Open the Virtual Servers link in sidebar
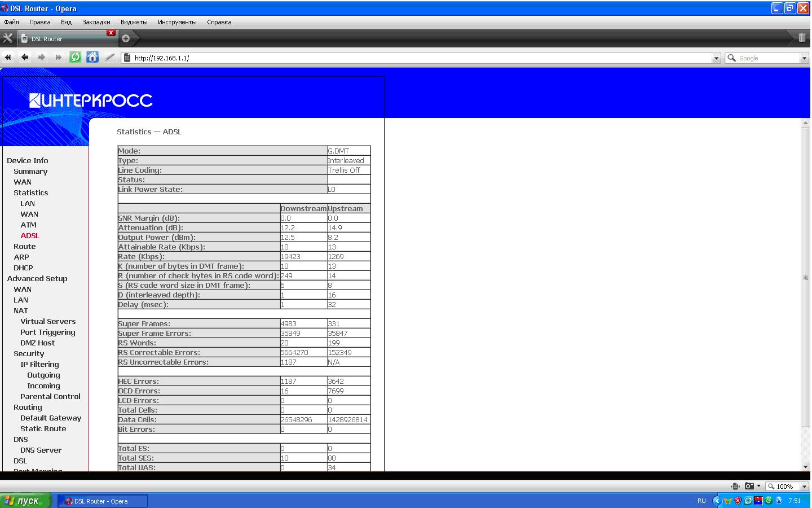Viewport: 812px width, 508px height. coord(48,321)
